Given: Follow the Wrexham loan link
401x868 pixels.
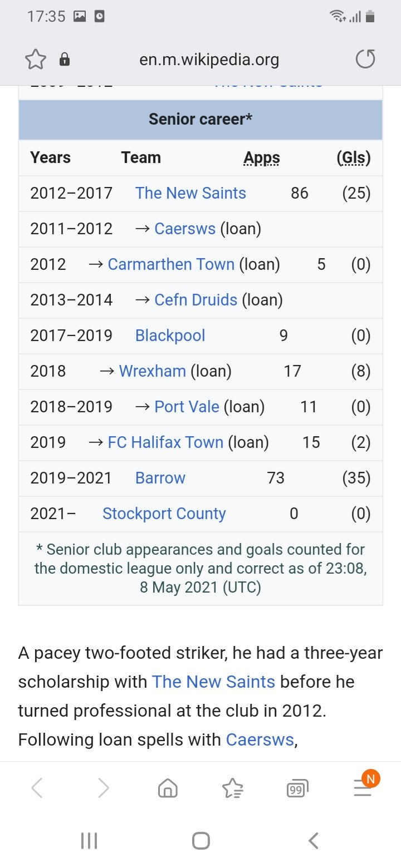Looking at the screenshot, I should (153, 371).
